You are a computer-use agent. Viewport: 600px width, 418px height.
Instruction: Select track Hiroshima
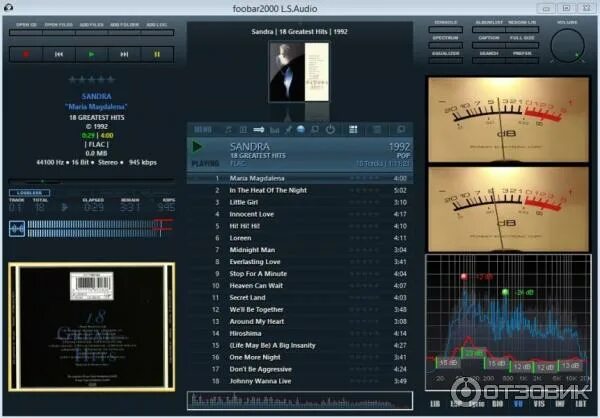[x=300, y=333]
